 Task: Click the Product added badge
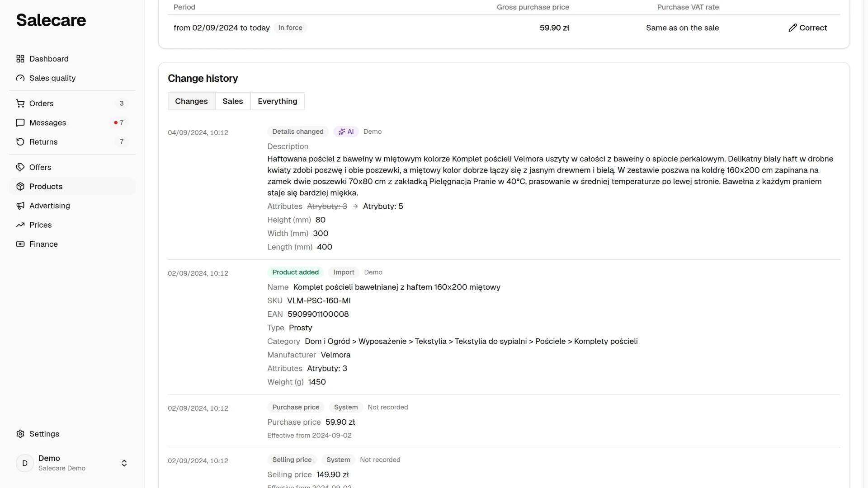click(x=296, y=272)
